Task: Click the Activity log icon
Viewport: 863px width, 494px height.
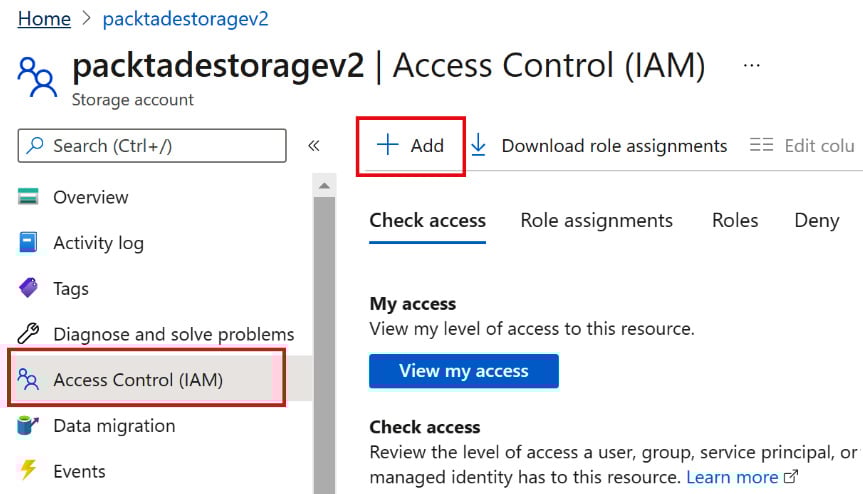Action: click(28, 243)
